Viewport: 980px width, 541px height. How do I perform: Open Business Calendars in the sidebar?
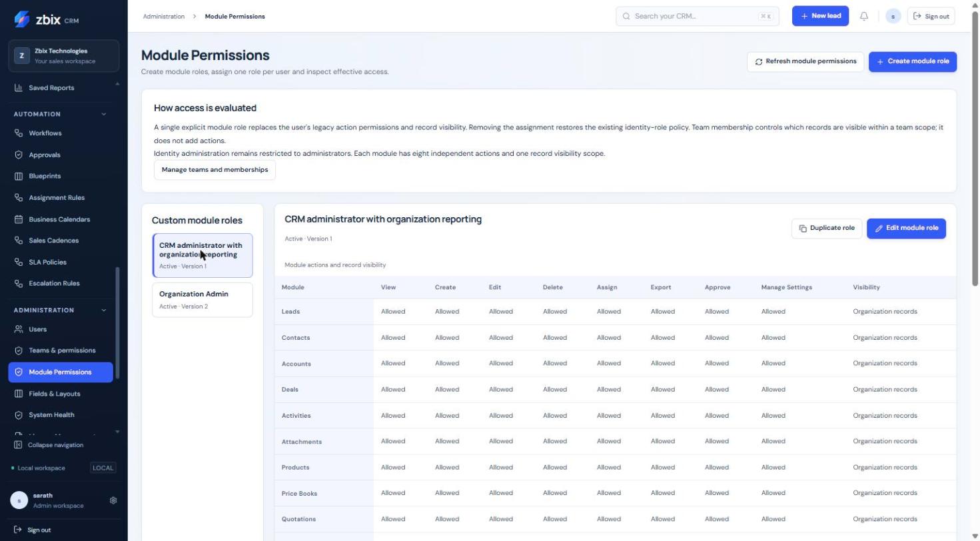[60, 219]
